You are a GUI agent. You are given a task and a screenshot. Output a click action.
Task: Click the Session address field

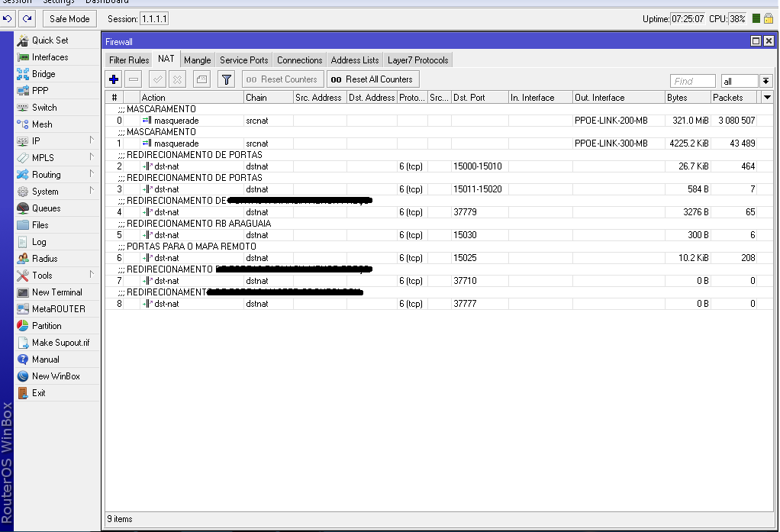click(154, 19)
